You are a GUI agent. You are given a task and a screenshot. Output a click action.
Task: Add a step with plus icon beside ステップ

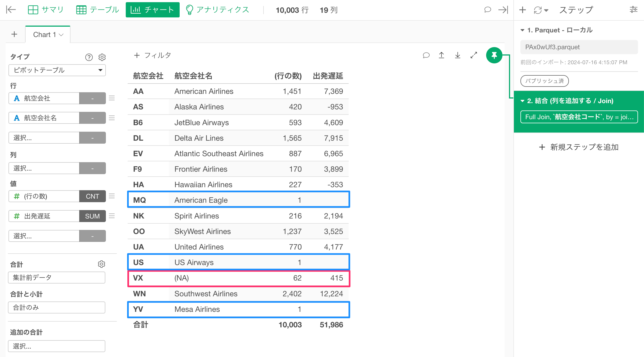coord(522,10)
